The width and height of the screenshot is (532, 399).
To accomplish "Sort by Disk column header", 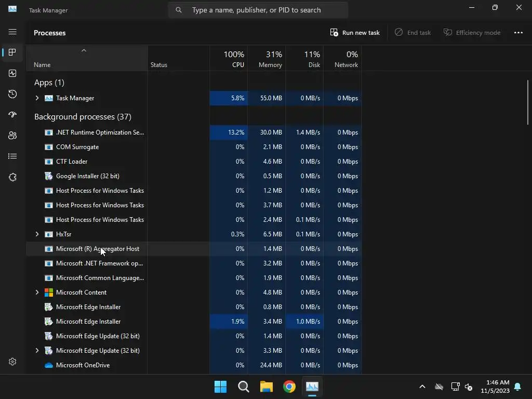I will click(x=304, y=58).
